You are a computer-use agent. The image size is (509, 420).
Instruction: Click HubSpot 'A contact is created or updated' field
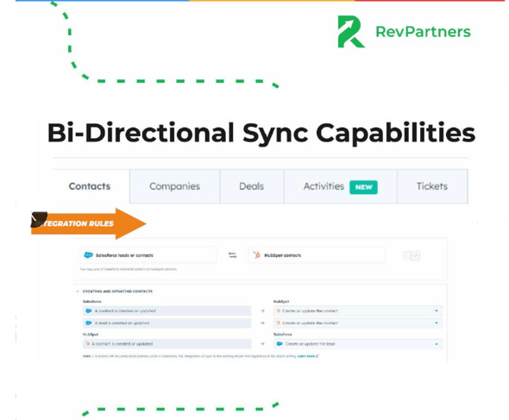tap(167, 344)
